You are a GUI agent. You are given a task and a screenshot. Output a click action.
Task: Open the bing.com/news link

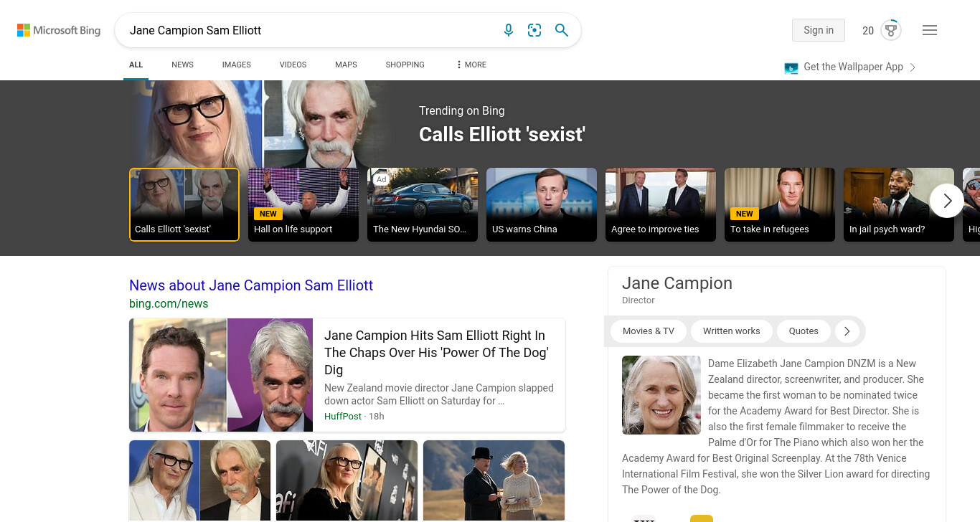click(169, 303)
